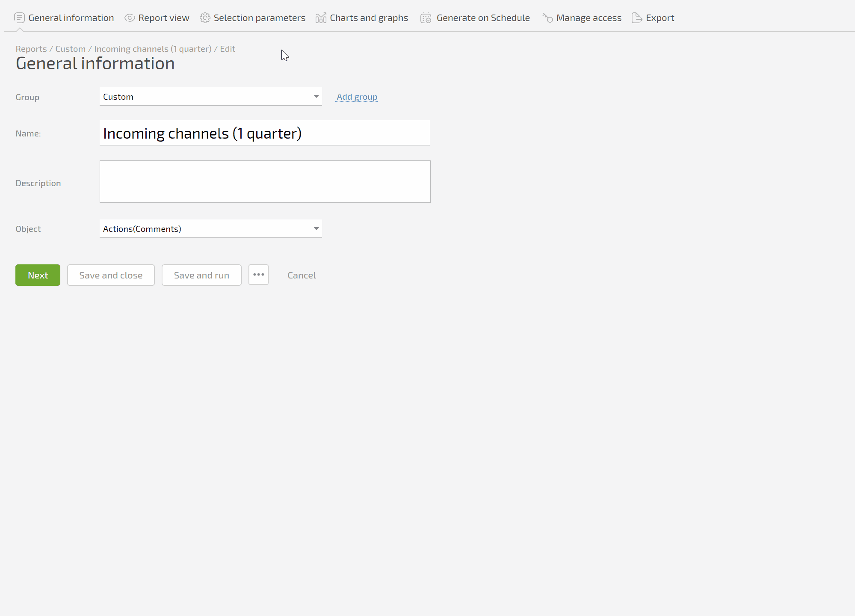Click the Custom breadcrumb link

coord(70,49)
